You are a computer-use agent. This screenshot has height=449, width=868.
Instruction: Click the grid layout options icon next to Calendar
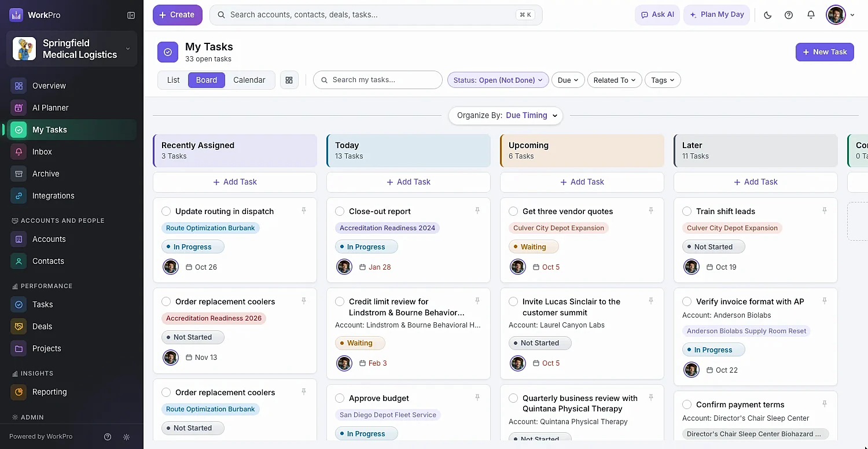point(289,80)
